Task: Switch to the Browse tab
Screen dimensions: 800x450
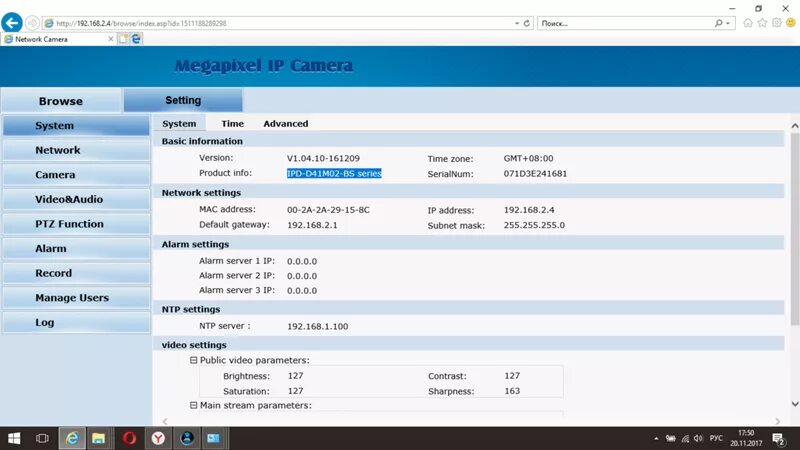Action: pyautogui.click(x=61, y=101)
